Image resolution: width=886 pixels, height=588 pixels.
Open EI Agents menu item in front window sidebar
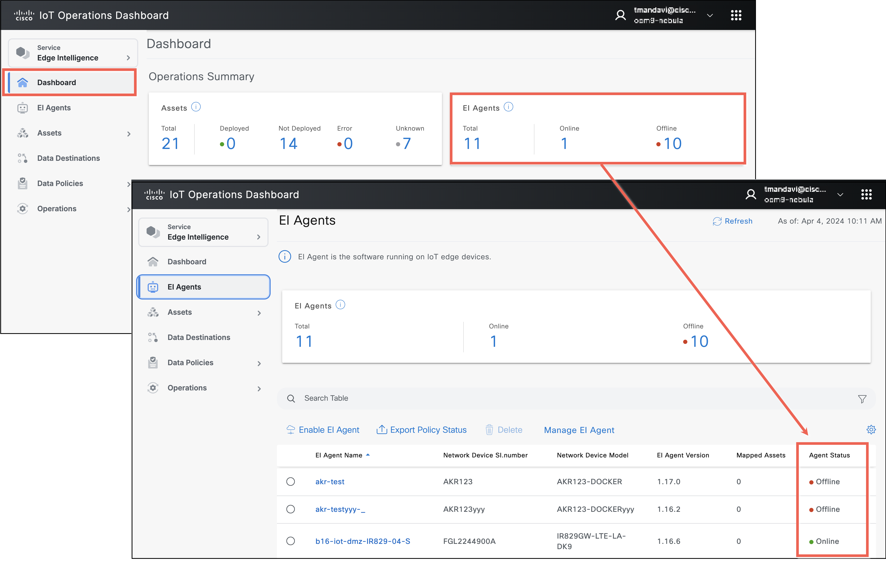[203, 287]
